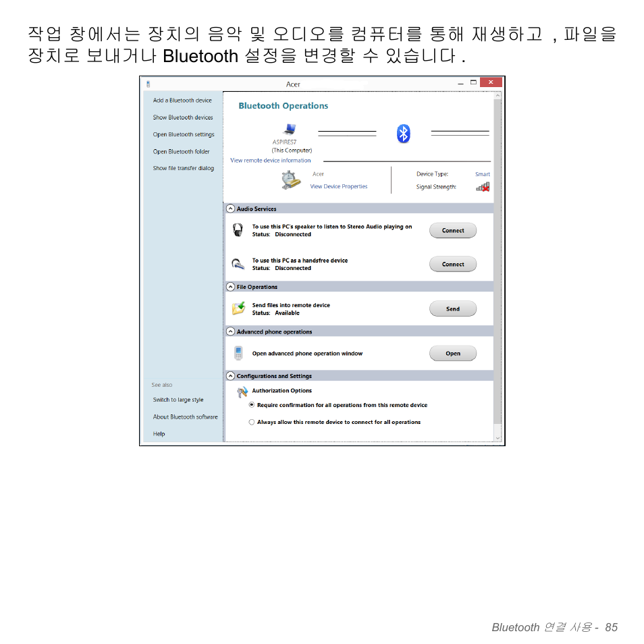
Task: Click the advanced phone operation icon
Action: pyautogui.click(x=238, y=353)
